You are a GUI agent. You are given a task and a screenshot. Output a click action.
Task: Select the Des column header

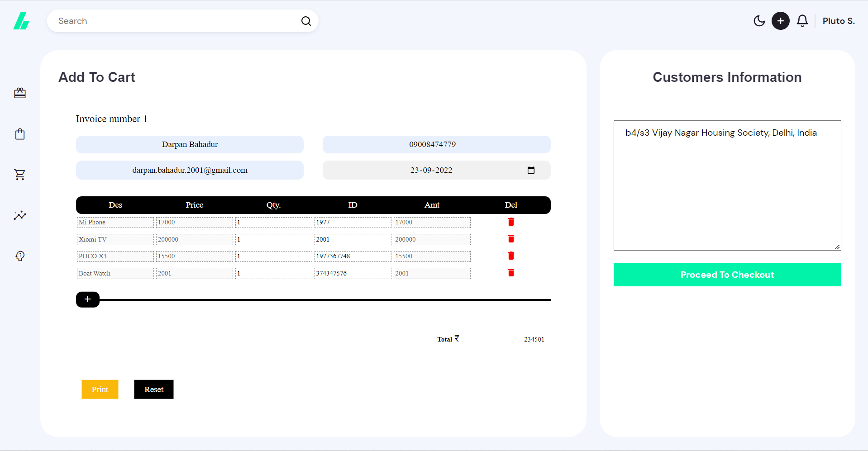[x=115, y=205]
